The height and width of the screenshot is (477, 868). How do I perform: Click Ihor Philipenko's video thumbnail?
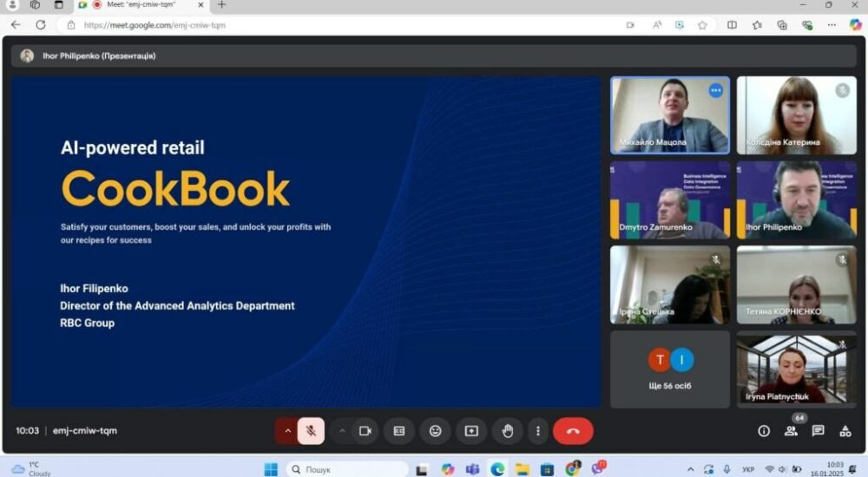pos(796,199)
